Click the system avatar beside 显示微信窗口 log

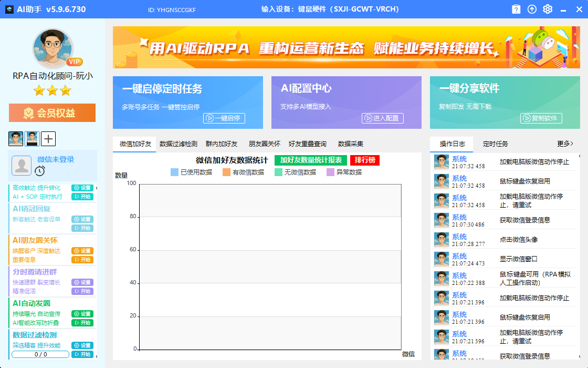(442, 259)
